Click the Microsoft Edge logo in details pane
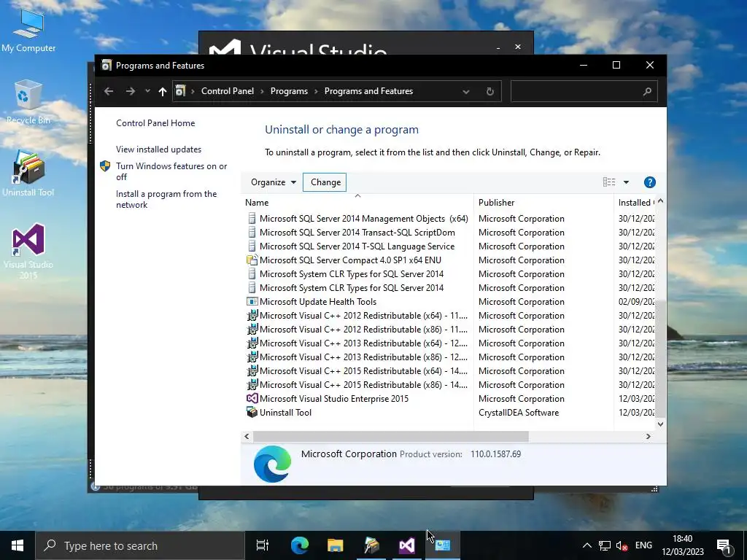The image size is (747, 560). pos(272,464)
